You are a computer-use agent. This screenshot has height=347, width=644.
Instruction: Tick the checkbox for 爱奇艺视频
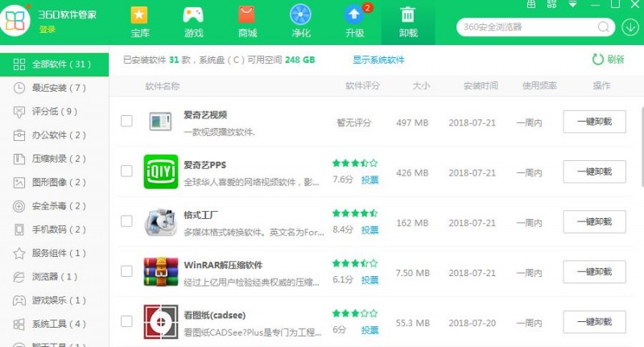(x=126, y=121)
